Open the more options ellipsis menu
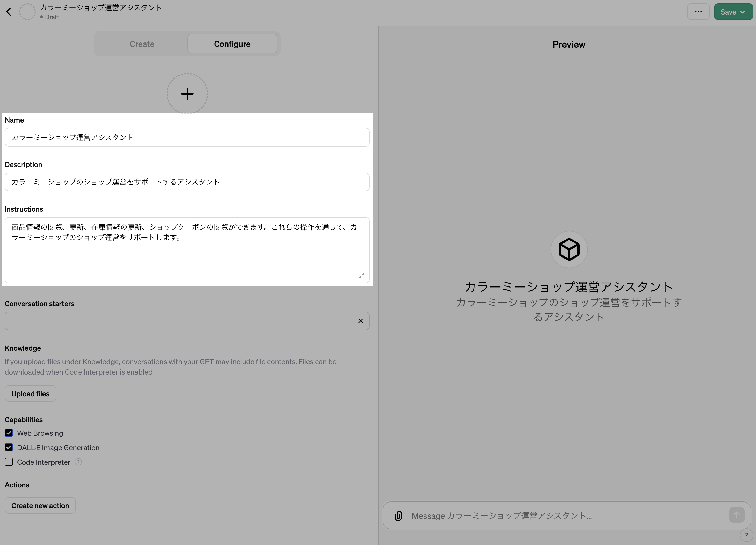 [x=698, y=11]
